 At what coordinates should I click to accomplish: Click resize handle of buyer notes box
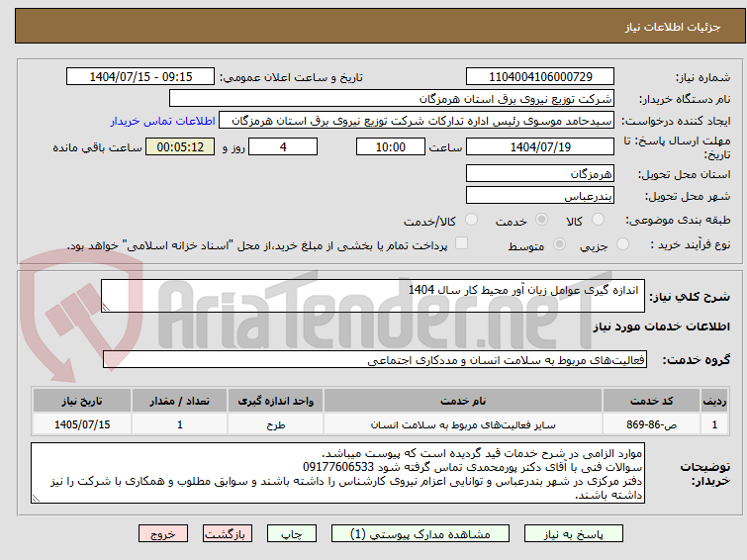click(x=37, y=499)
